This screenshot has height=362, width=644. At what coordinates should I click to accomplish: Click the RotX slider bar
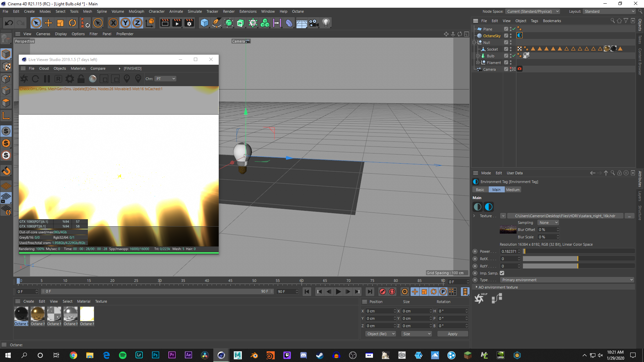point(578,259)
